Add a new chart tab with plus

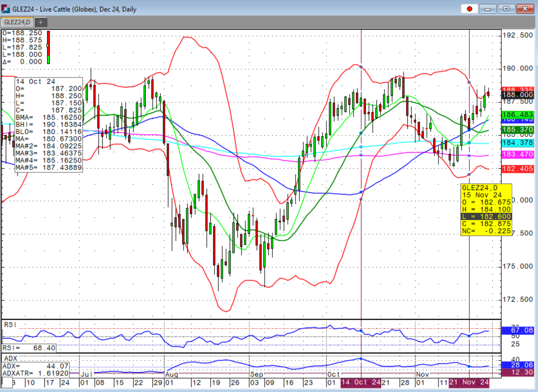[x=40, y=22]
